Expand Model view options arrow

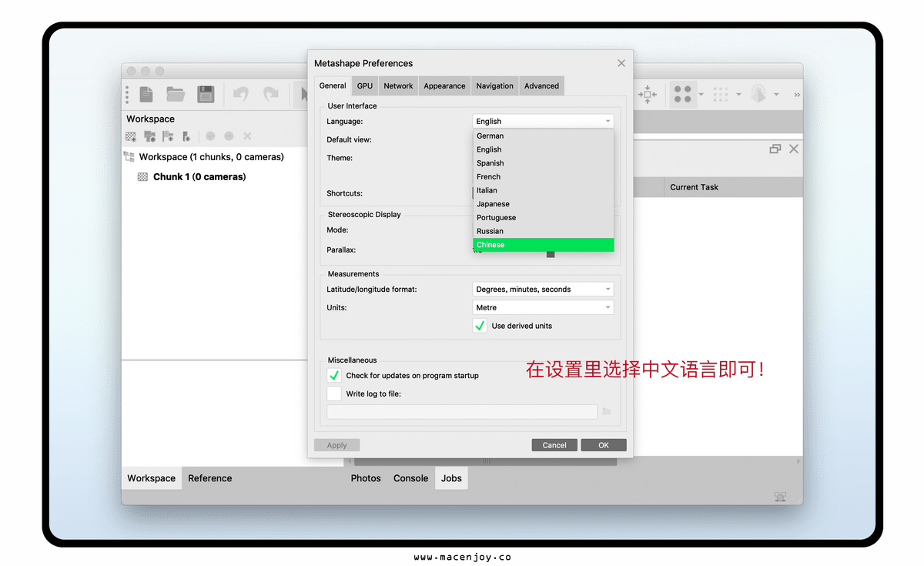pos(776,95)
